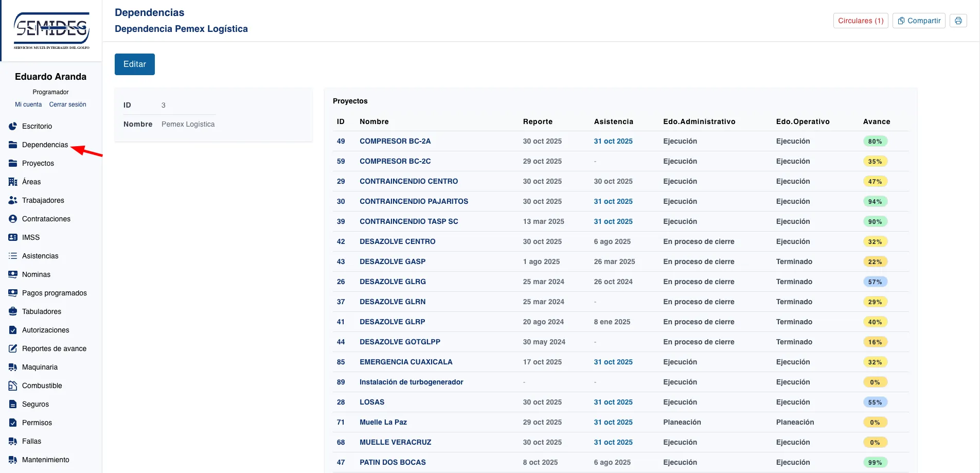Click the Áreas building icon
Image resolution: width=980 pixels, height=473 pixels.
(13, 182)
